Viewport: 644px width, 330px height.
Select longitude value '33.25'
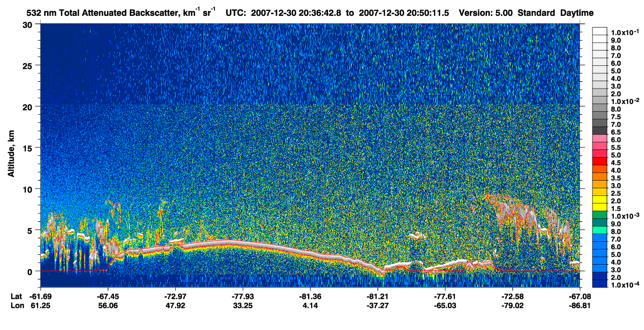coord(243,306)
